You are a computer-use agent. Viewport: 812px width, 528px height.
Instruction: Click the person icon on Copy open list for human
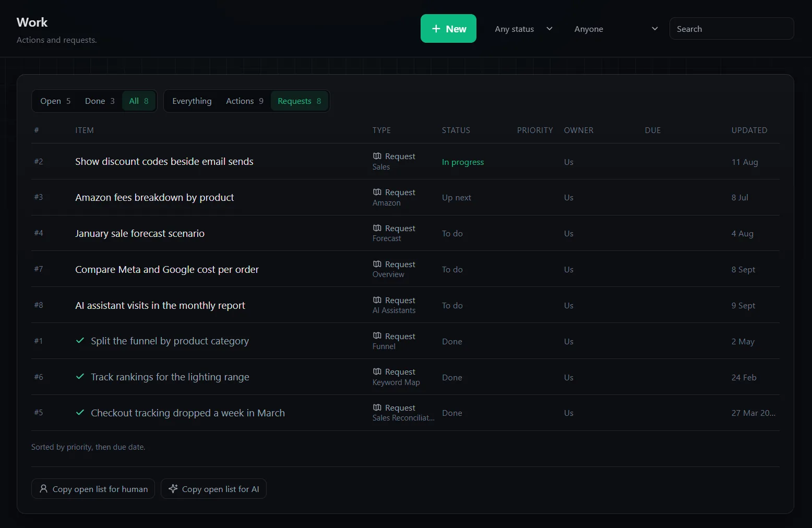43,489
